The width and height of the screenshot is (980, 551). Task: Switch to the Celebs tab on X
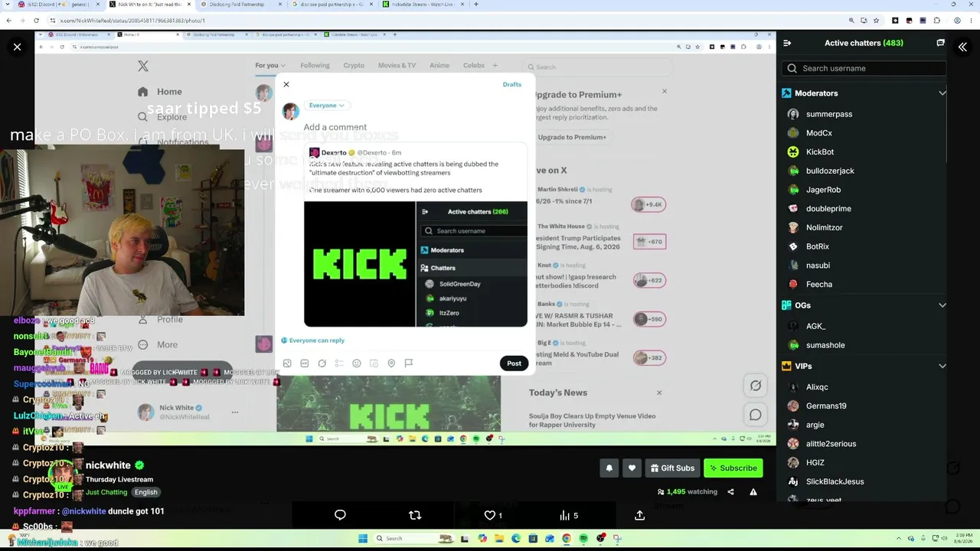point(474,66)
